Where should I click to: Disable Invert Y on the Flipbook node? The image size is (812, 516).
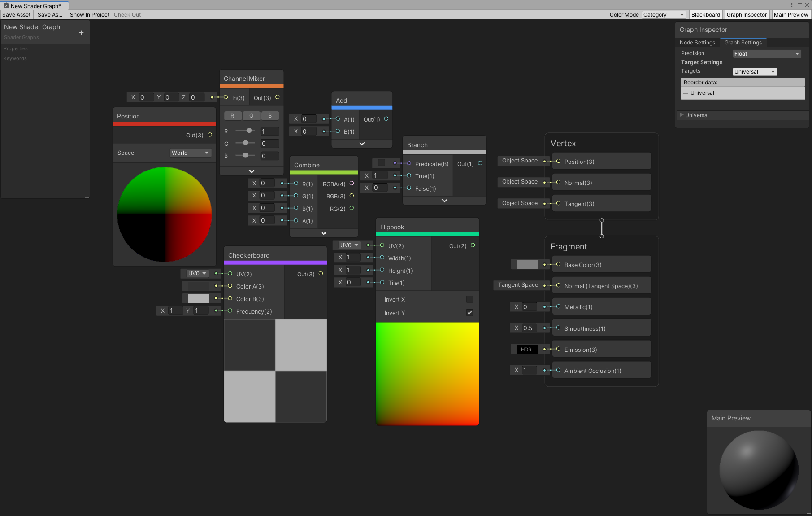[469, 313]
